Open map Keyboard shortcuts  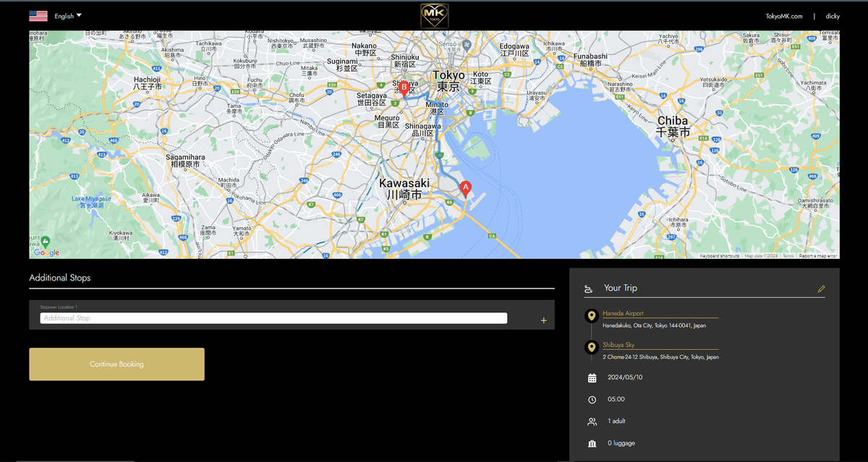coord(719,256)
